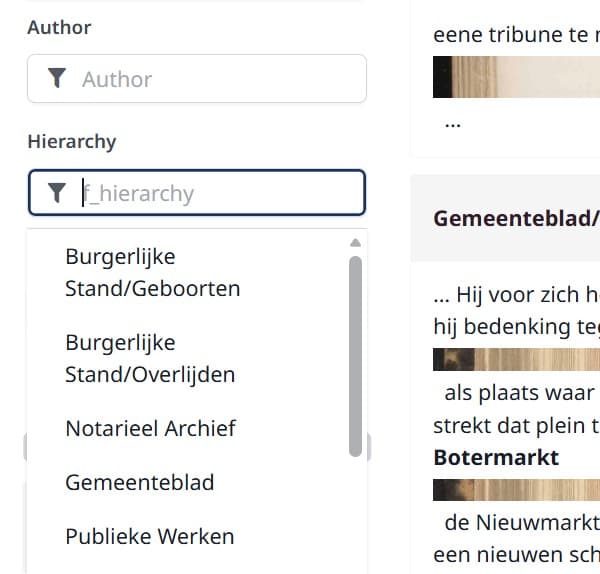Select Gemeenteblad from hierarchy options

140,483
